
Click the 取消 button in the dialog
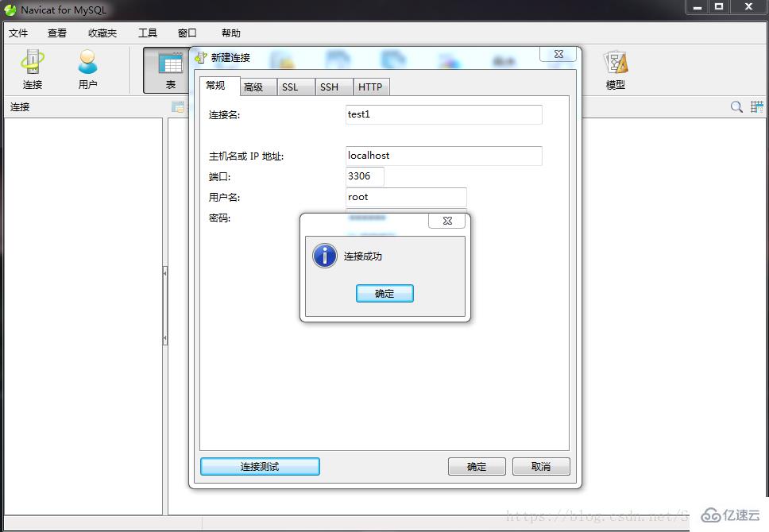[x=541, y=466]
